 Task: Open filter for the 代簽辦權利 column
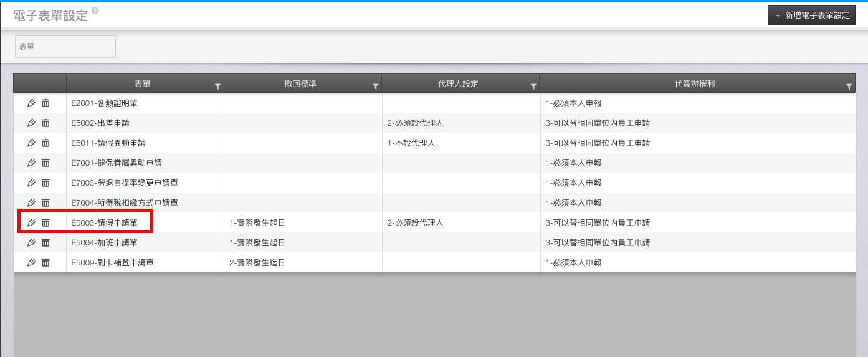point(849,87)
